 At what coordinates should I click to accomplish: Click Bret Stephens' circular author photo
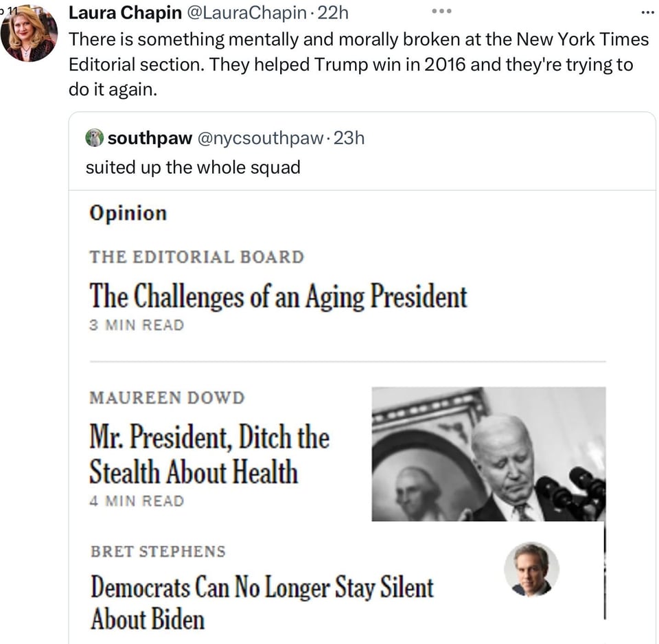(531, 569)
